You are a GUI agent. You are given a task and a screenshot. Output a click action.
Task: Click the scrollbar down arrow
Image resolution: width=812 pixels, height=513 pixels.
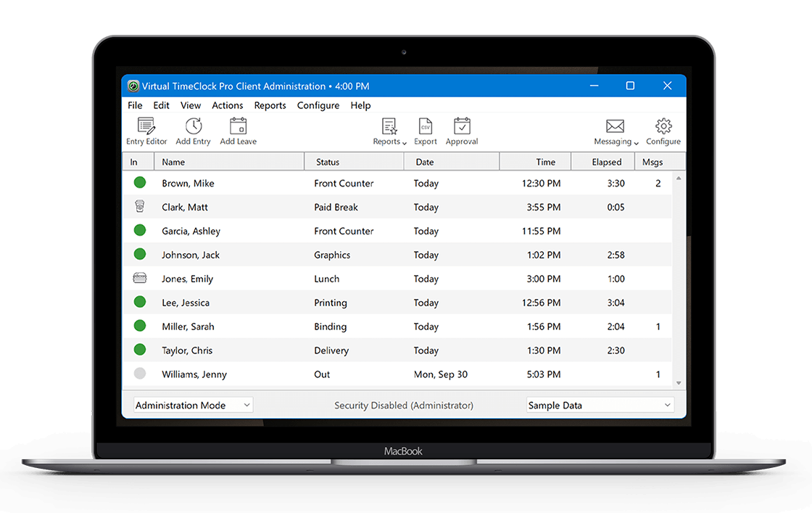point(679,383)
